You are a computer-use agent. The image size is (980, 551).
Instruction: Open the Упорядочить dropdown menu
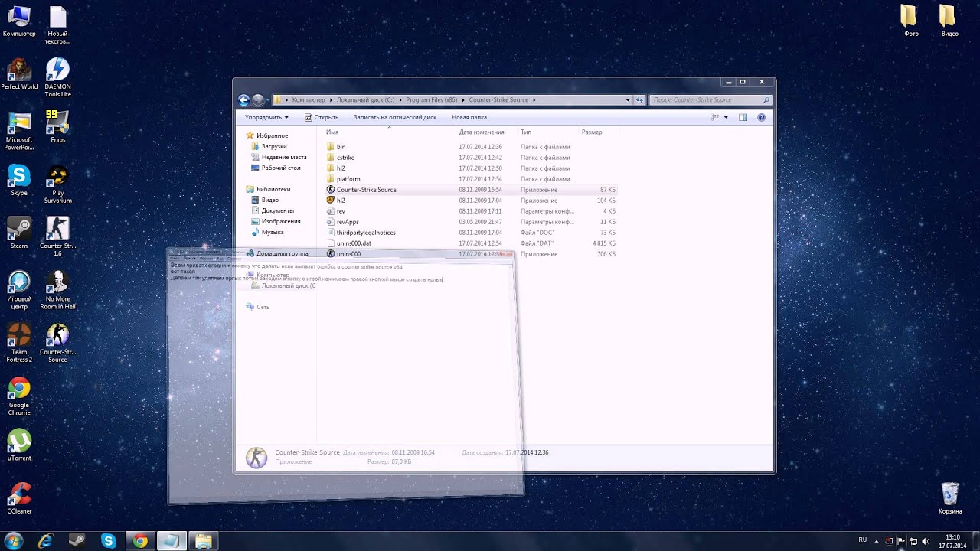point(266,117)
